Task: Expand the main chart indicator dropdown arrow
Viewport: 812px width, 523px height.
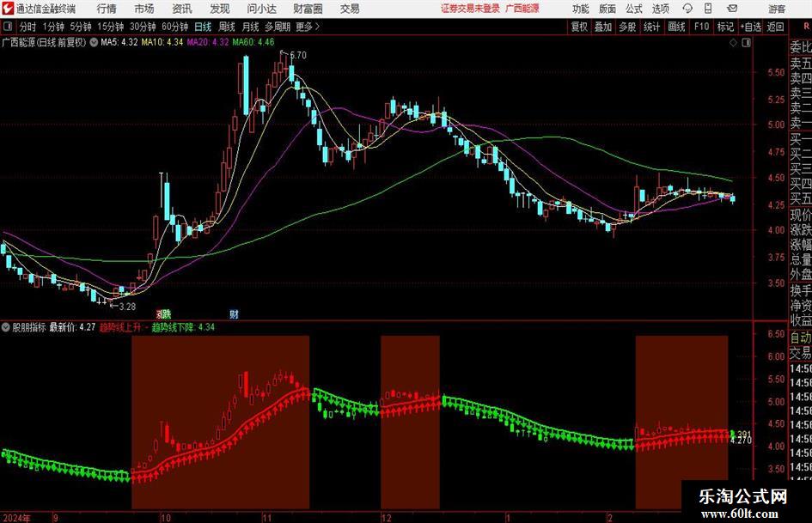Action: coord(94,42)
